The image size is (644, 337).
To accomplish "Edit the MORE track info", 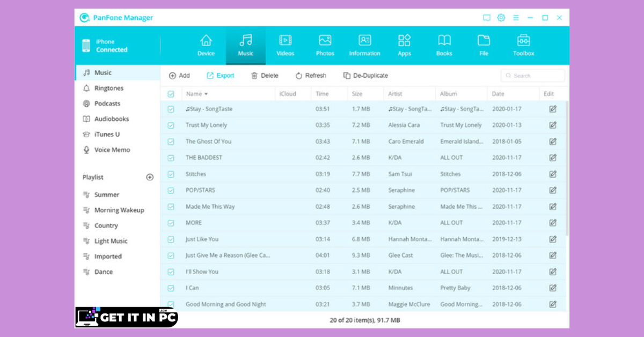I will [553, 223].
